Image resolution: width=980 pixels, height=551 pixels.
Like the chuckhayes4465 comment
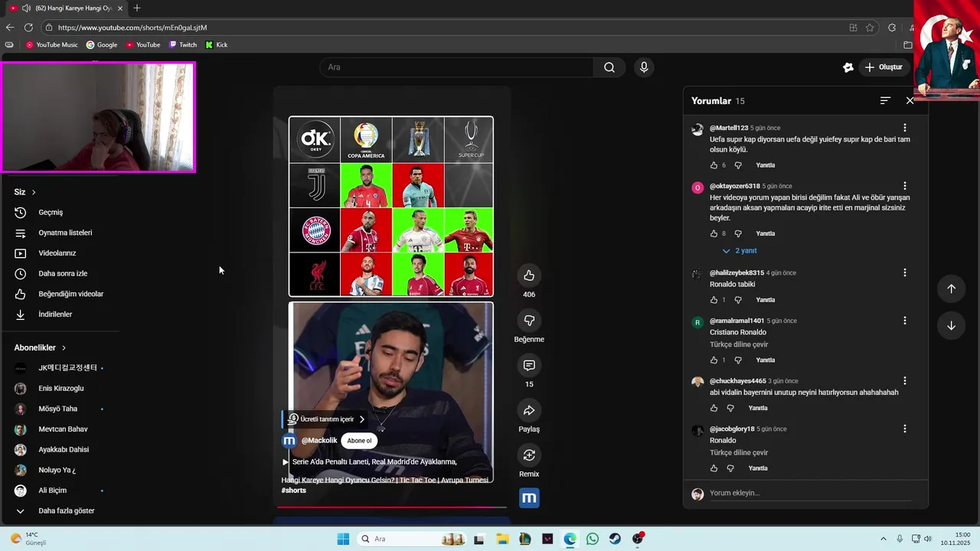pos(714,408)
